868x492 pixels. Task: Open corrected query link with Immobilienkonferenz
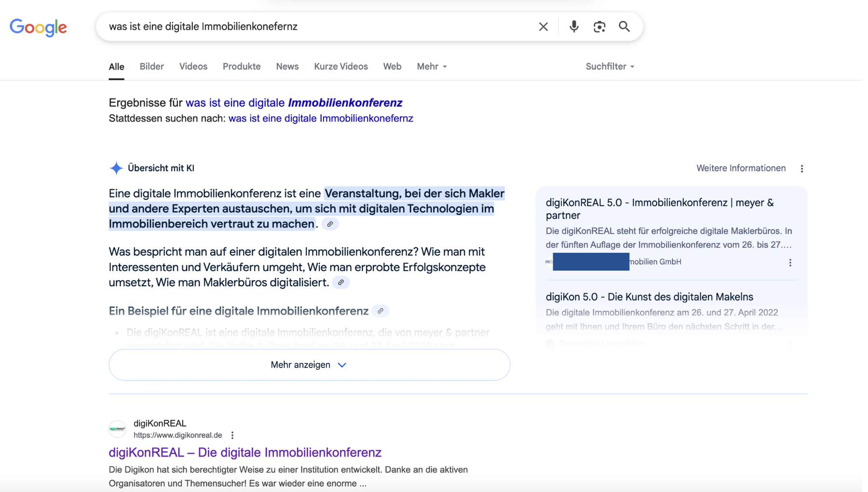pyautogui.click(x=294, y=103)
